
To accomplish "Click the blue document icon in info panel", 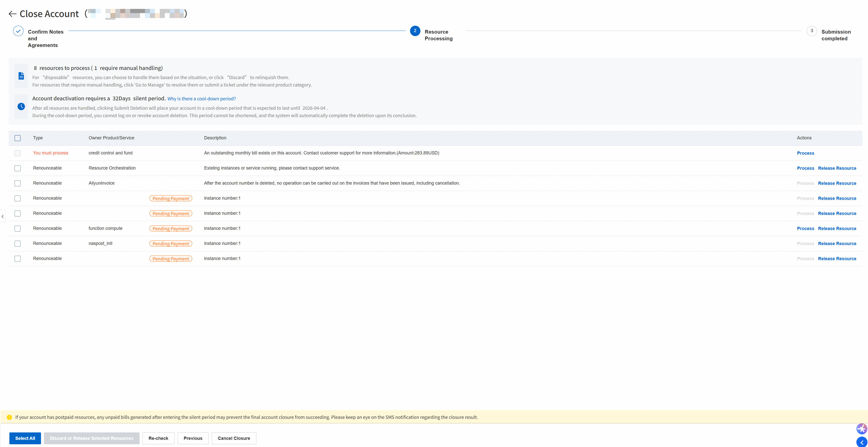I will pyautogui.click(x=21, y=76).
